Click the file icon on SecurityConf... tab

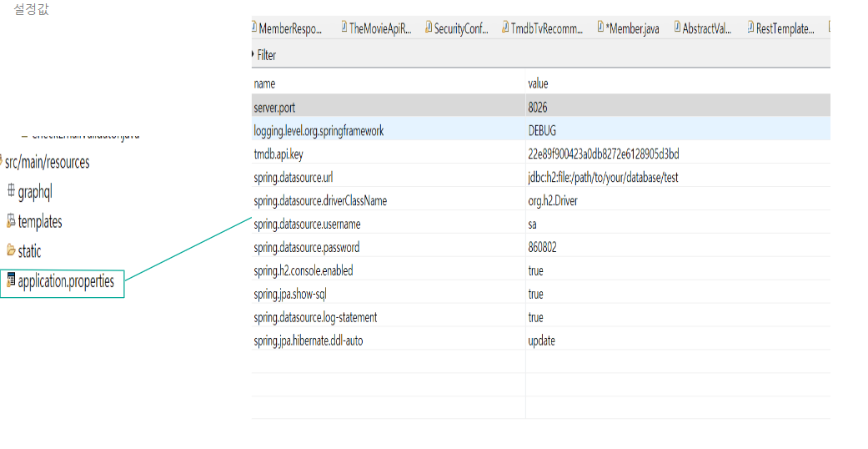pos(429,27)
